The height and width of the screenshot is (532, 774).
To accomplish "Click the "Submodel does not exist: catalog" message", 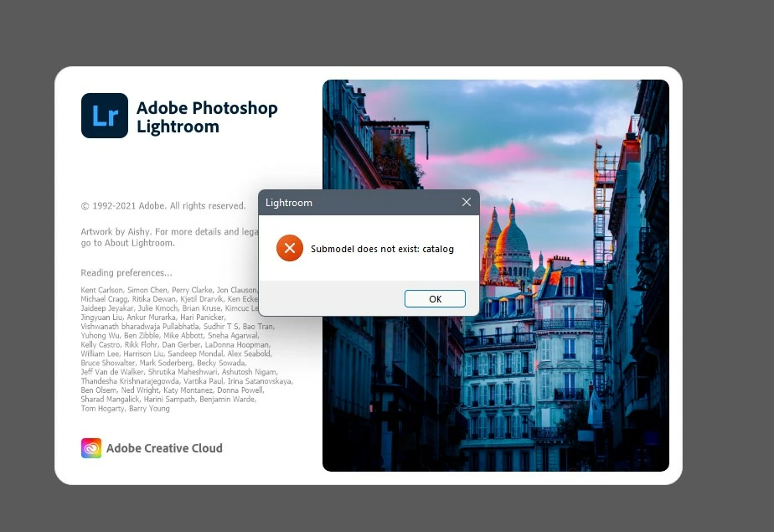I will click(x=382, y=249).
